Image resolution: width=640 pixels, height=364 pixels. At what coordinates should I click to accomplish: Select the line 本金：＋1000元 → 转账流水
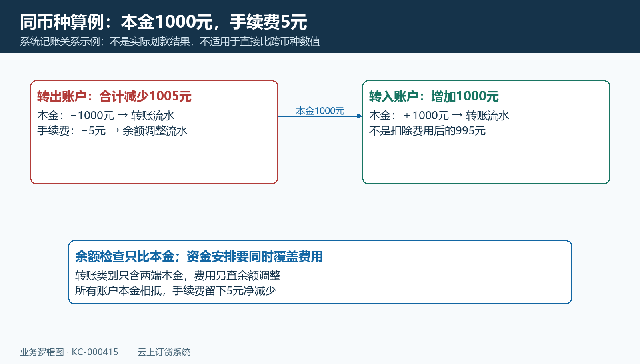pyautogui.click(x=439, y=116)
